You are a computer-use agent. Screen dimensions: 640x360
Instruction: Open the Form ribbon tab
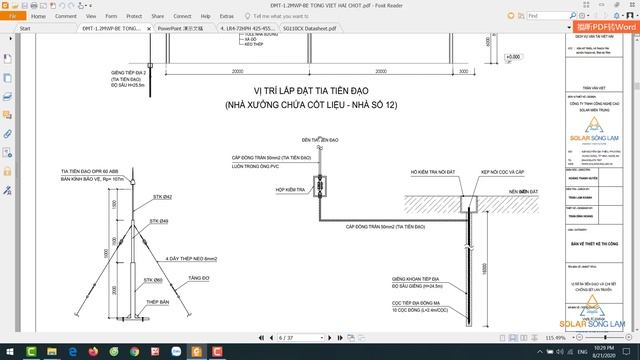(x=111, y=16)
